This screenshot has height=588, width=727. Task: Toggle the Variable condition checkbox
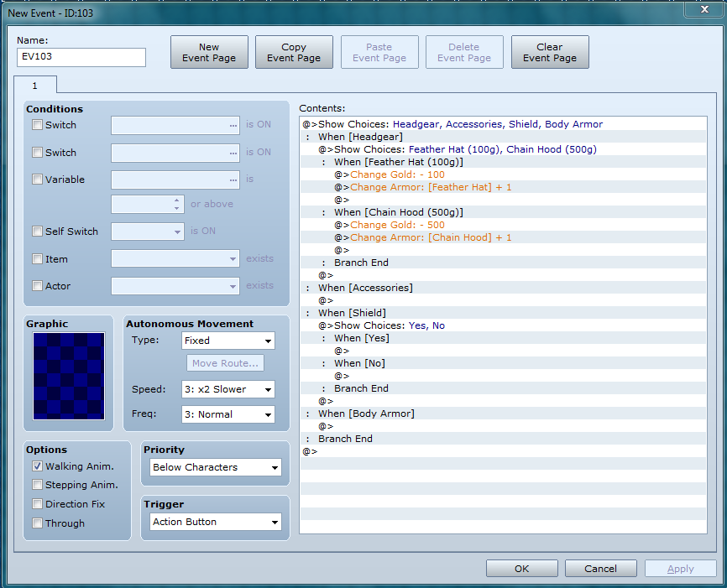(37, 180)
